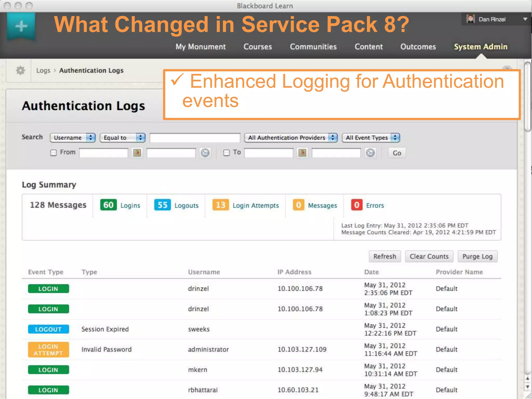Open the To time clock picker
The image size is (532, 399).
pos(370,153)
